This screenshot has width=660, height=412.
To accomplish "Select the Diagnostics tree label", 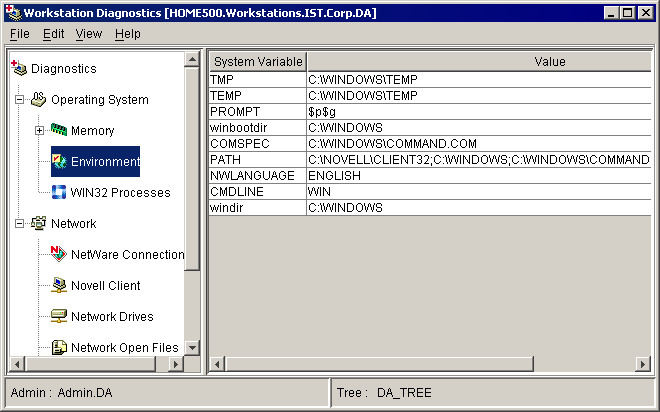I will (64, 69).
